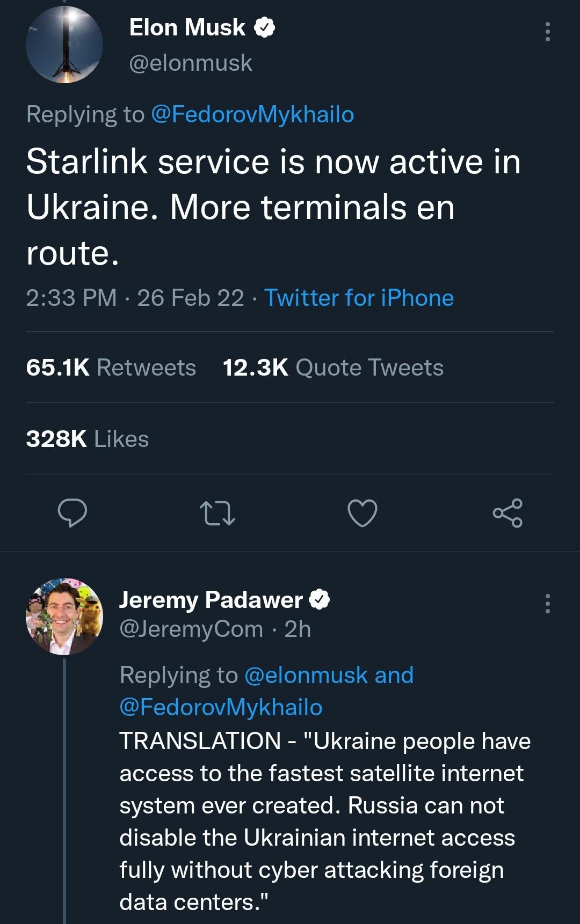Open three-dot menu on Jeremy Padawer reply
This screenshot has height=924, width=580.
tap(547, 604)
